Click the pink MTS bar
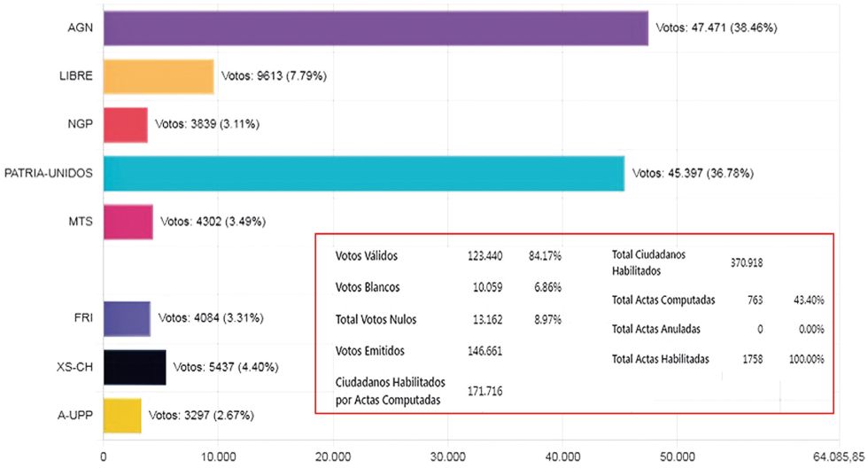Screen dimensions: 868x476 128,222
